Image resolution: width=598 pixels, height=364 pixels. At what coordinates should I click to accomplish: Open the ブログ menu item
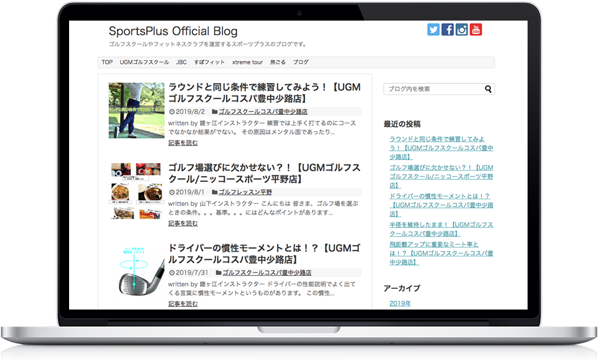[300, 62]
